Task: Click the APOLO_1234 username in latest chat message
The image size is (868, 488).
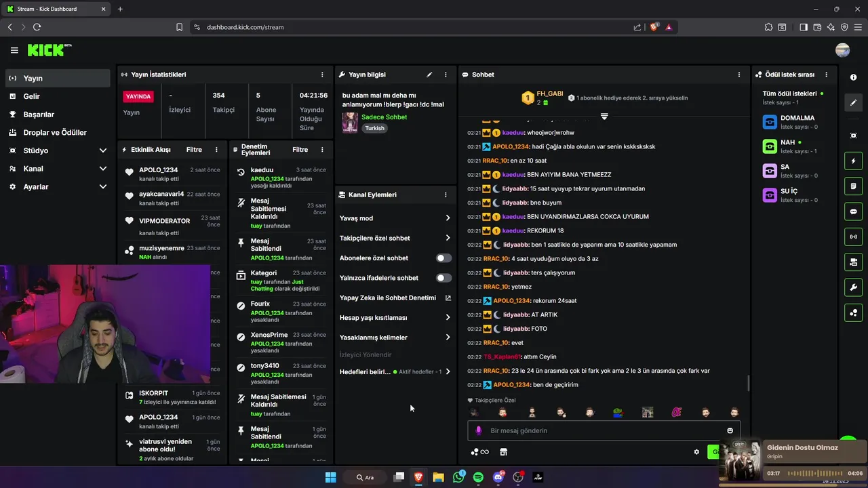Action: [x=511, y=385]
